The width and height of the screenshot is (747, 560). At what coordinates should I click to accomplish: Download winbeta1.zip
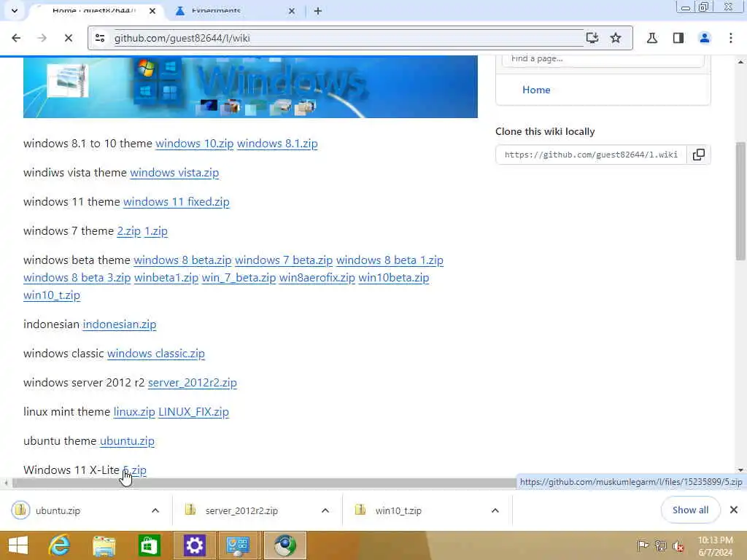click(x=166, y=278)
